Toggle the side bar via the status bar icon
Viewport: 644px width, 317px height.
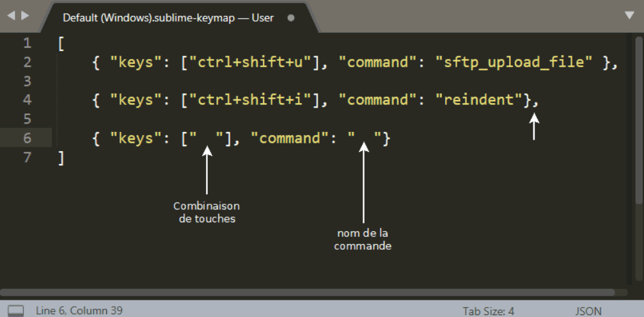coord(16,311)
